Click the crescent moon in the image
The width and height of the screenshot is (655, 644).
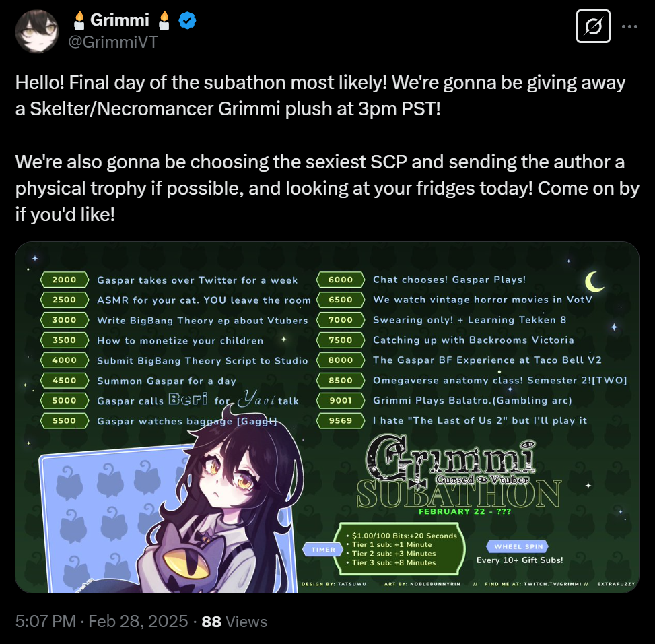[594, 282]
